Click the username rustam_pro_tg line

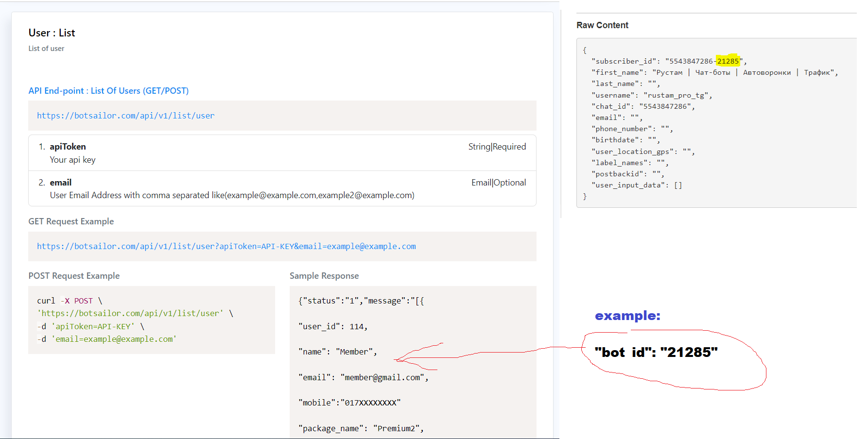pyautogui.click(x=652, y=95)
